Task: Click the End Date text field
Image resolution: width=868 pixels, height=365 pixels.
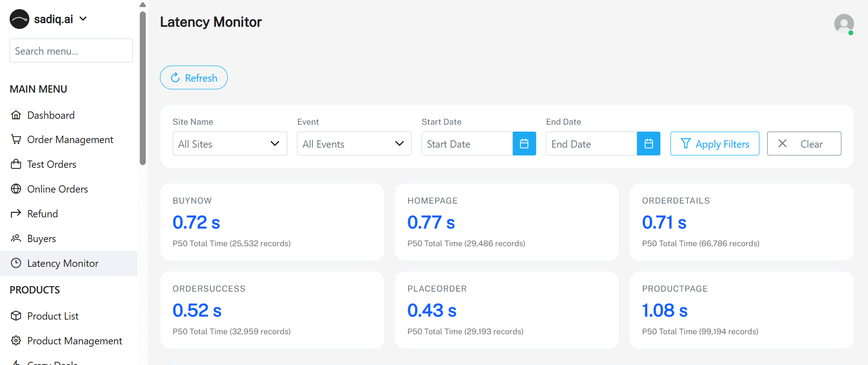Action: tap(591, 144)
